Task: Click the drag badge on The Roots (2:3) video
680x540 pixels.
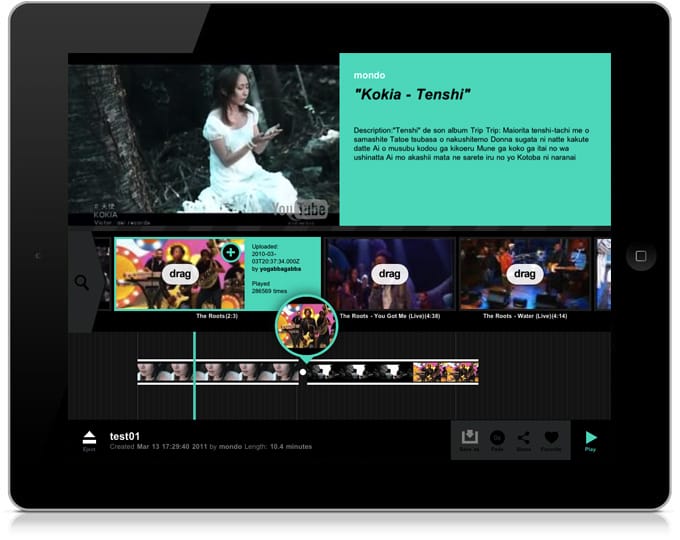Action: click(180, 274)
